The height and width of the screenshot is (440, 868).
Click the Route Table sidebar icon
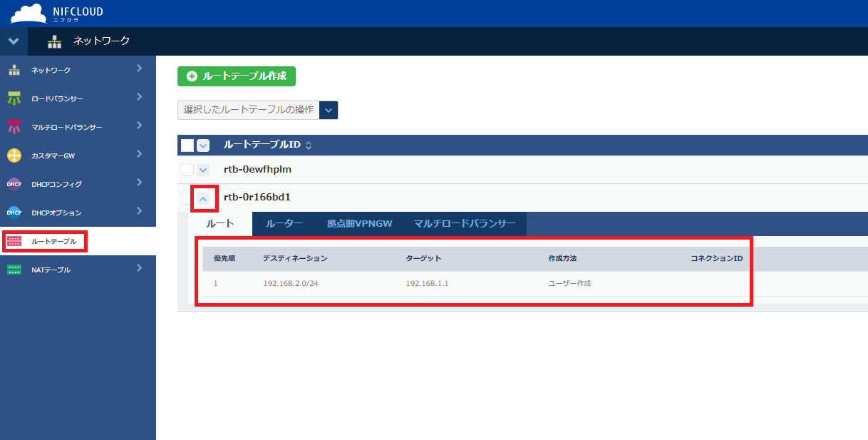[x=14, y=242]
